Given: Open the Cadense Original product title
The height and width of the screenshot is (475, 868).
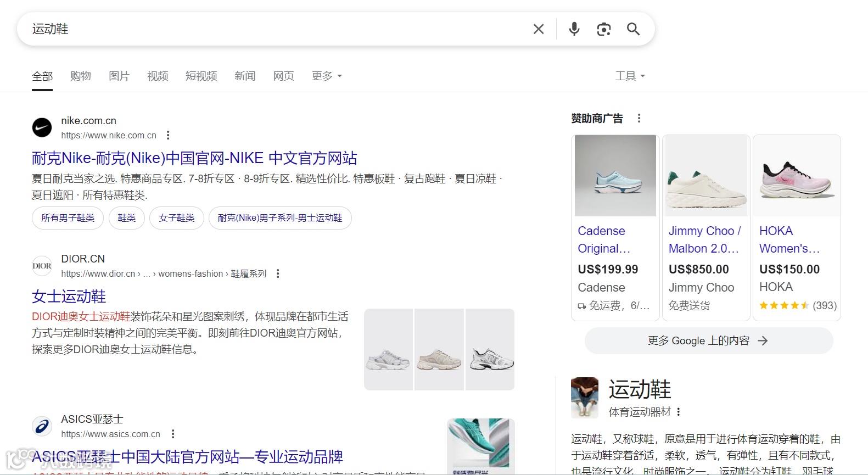Looking at the screenshot, I should [x=604, y=239].
